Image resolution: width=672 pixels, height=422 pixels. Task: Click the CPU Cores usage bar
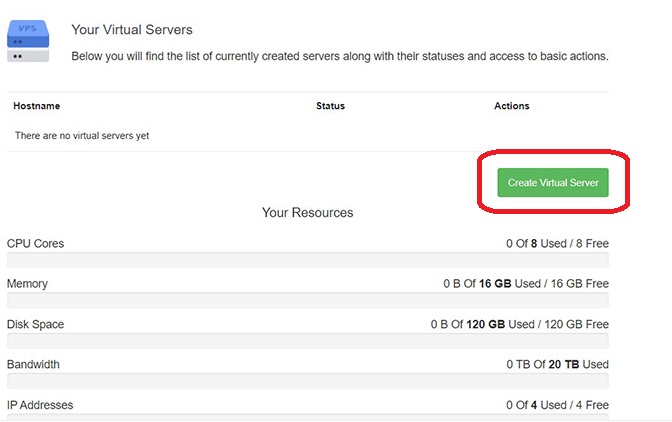tap(307, 260)
